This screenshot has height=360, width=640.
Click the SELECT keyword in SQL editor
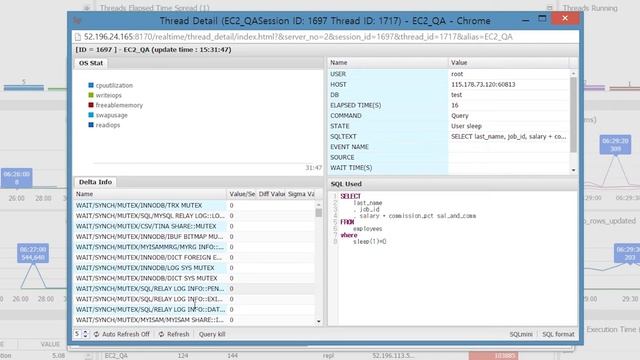350,196
